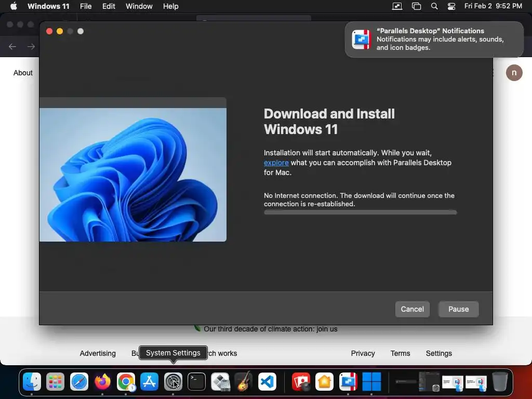Open the App Store Dock icon

coord(149,381)
